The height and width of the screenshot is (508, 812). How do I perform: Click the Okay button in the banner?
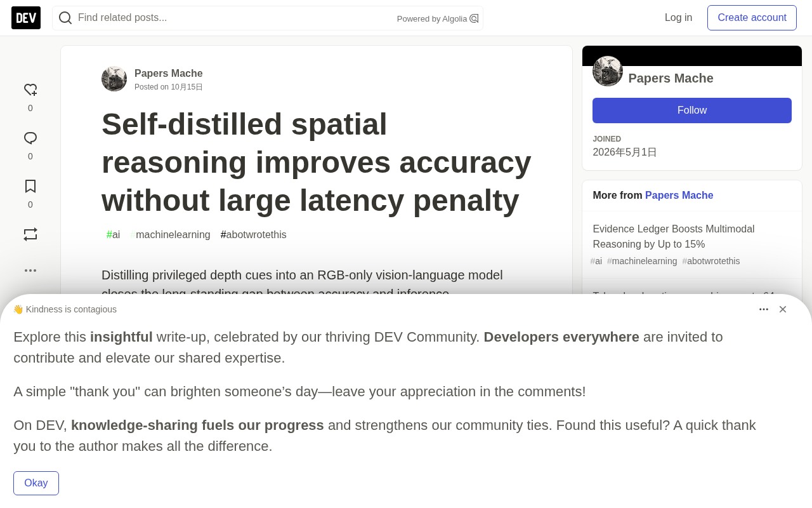pyautogui.click(x=36, y=483)
